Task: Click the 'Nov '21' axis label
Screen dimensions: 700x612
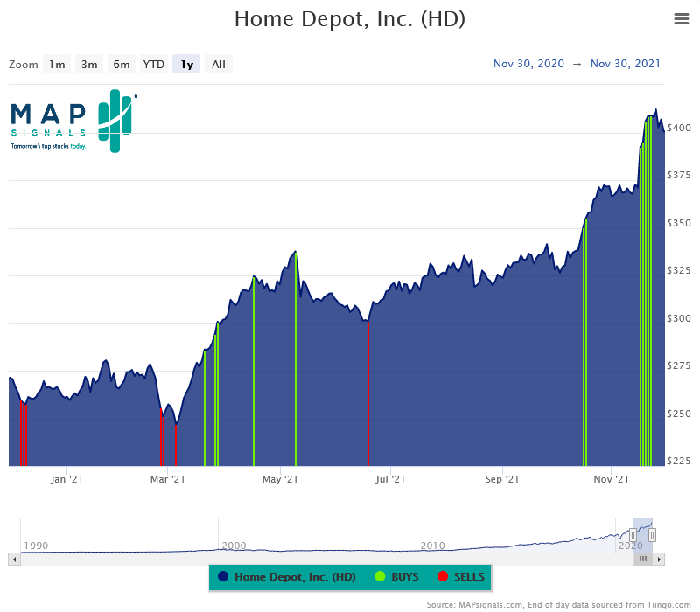Action: [611, 479]
